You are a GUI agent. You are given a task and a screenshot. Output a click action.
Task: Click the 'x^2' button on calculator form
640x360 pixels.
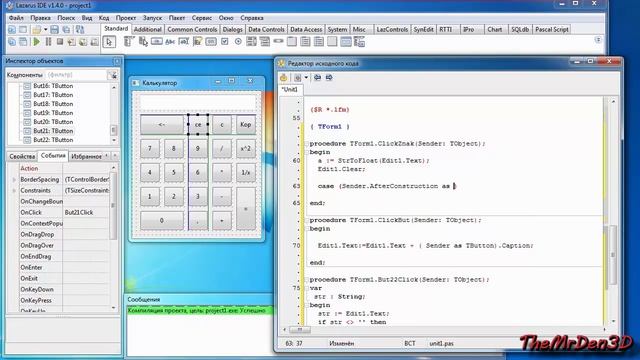tap(246, 149)
